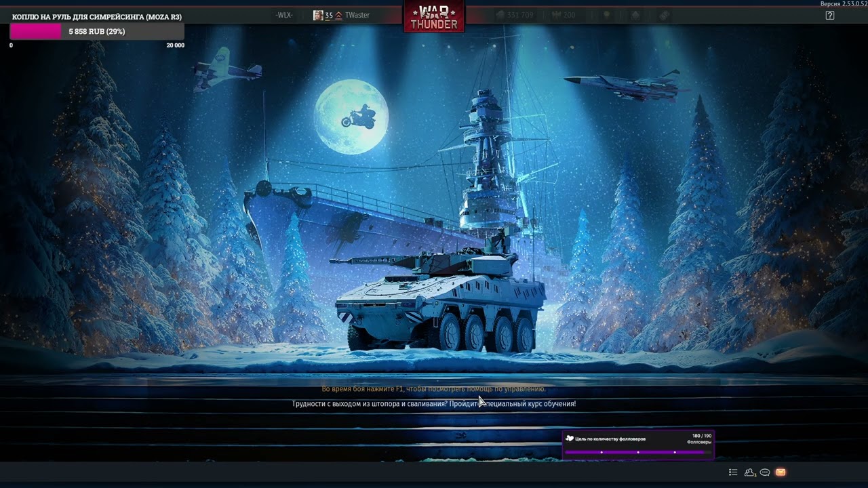Click the orange F1 controls help hint

[x=434, y=389]
